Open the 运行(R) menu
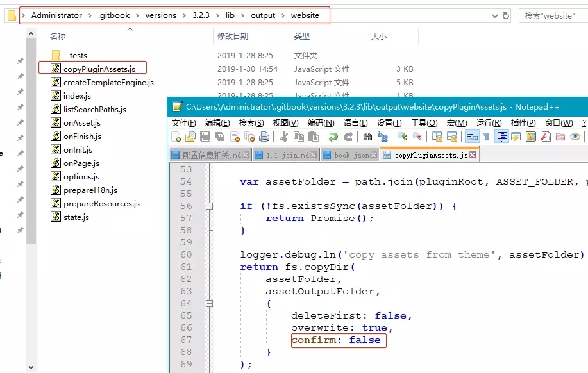This screenshot has height=373, width=588. pyautogui.click(x=489, y=123)
